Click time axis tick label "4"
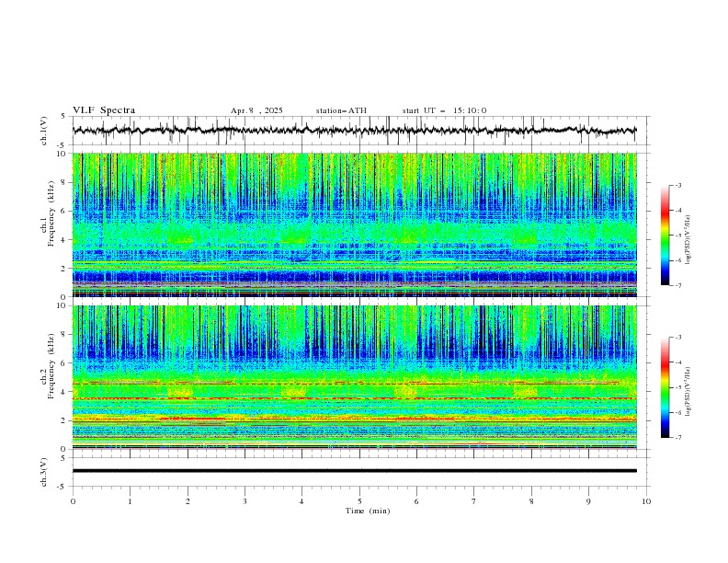Image resolution: width=728 pixels, height=563 pixels. 302,501
